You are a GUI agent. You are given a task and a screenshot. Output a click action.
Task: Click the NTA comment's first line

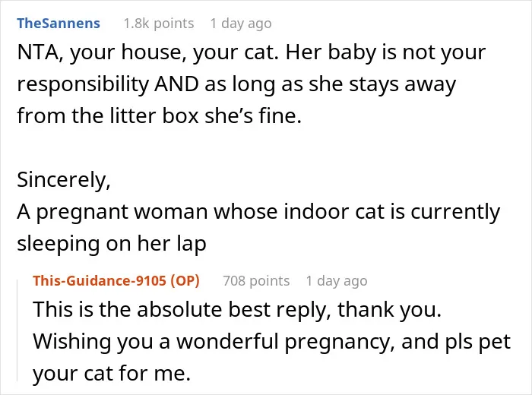click(x=252, y=53)
